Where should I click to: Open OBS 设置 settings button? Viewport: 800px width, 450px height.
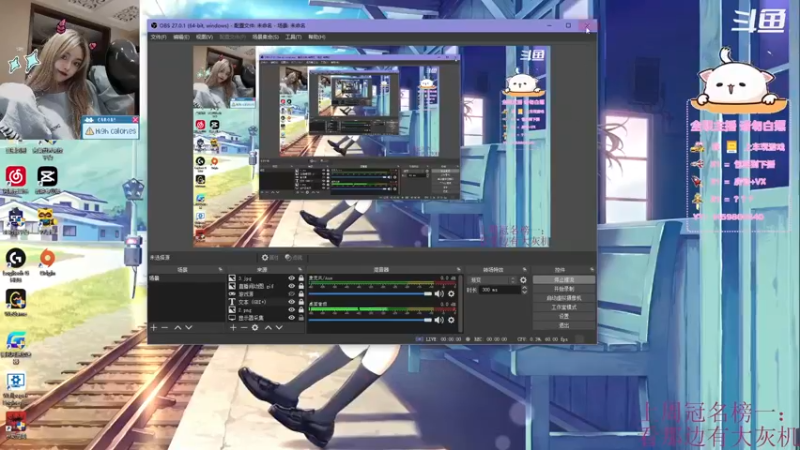click(564, 316)
